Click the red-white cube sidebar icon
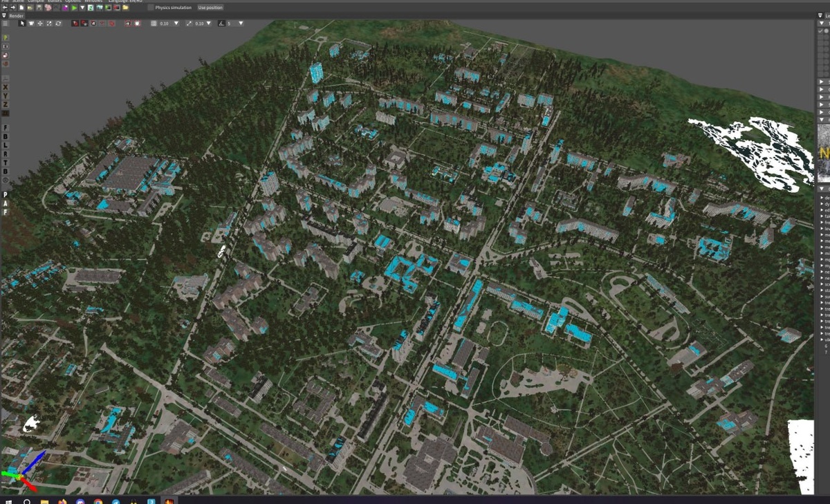The width and height of the screenshot is (830, 504). pos(6,55)
